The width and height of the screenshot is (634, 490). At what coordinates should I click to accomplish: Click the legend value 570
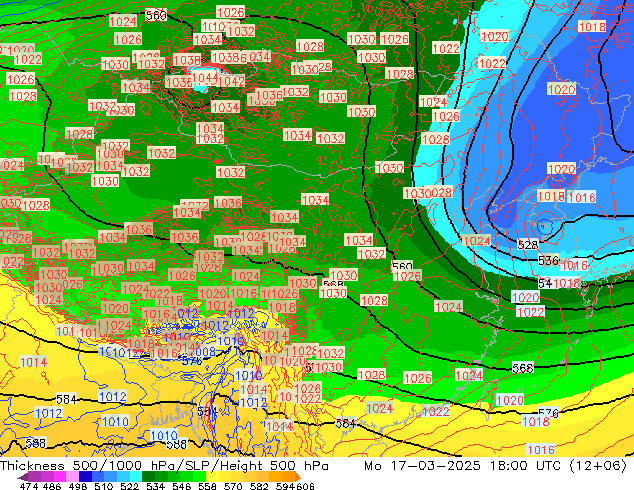coord(233,486)
